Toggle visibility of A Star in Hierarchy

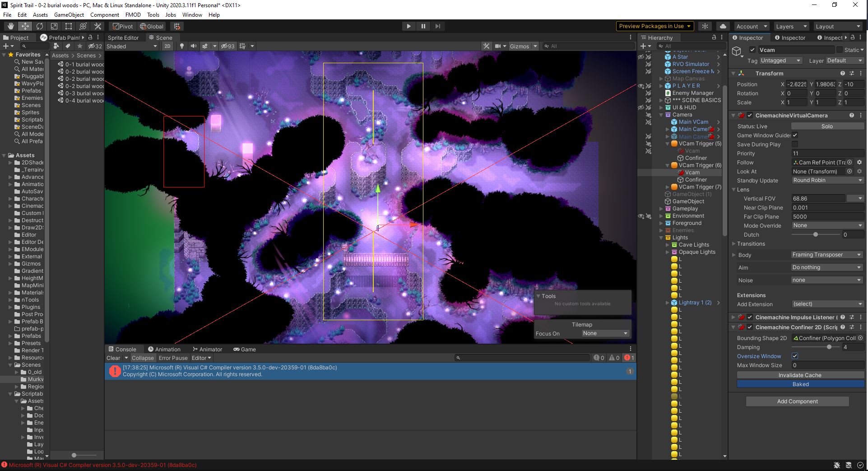[641, 57]
